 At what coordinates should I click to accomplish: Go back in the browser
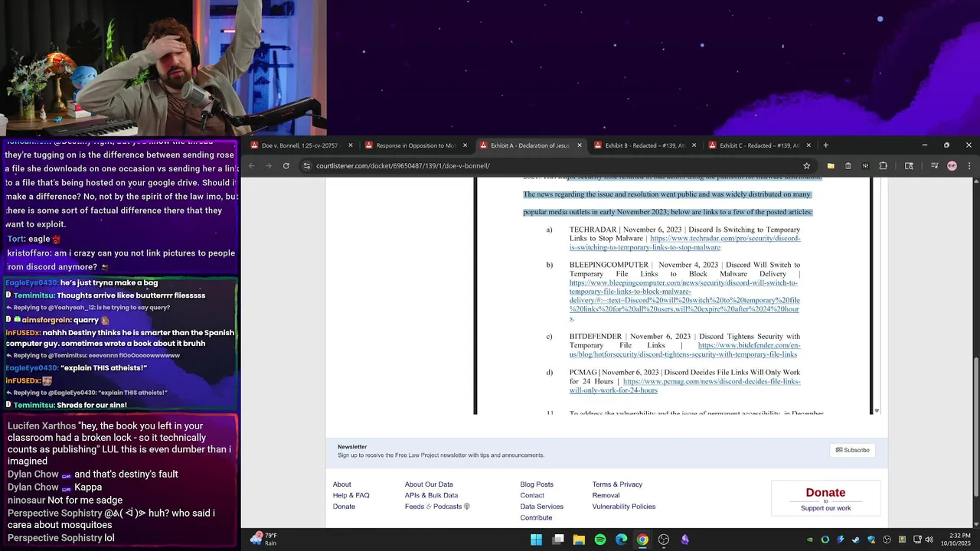click(251, 165)
